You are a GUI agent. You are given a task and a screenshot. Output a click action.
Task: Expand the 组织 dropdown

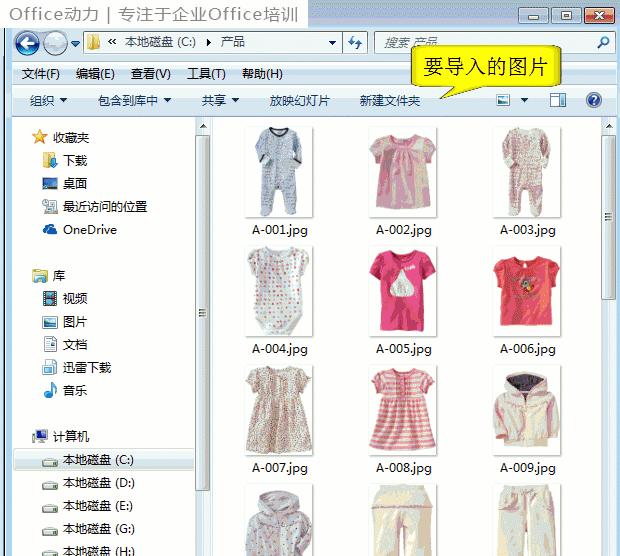(48, 100)
